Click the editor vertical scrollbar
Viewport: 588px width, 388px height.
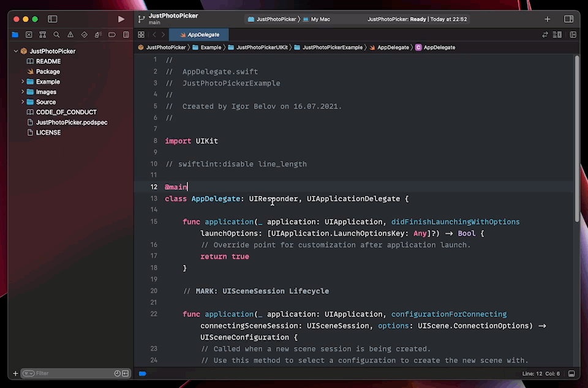point(577,138)
